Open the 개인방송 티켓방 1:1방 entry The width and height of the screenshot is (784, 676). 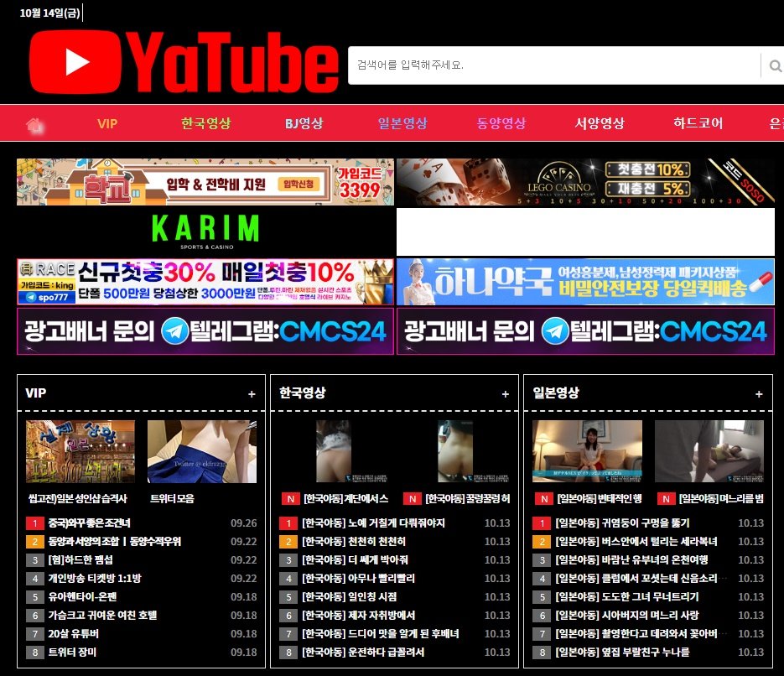point(95,579)
